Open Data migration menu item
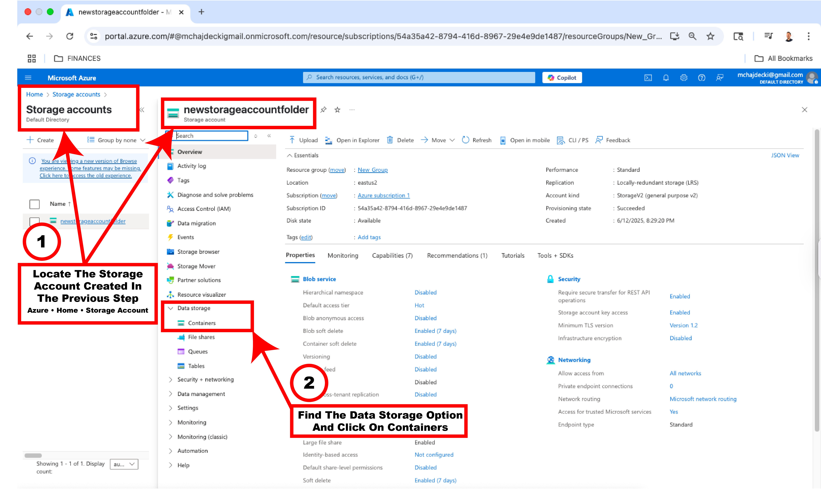Image resolution: width=821 pixels, height=504 pixels. (x=197, y=223)
